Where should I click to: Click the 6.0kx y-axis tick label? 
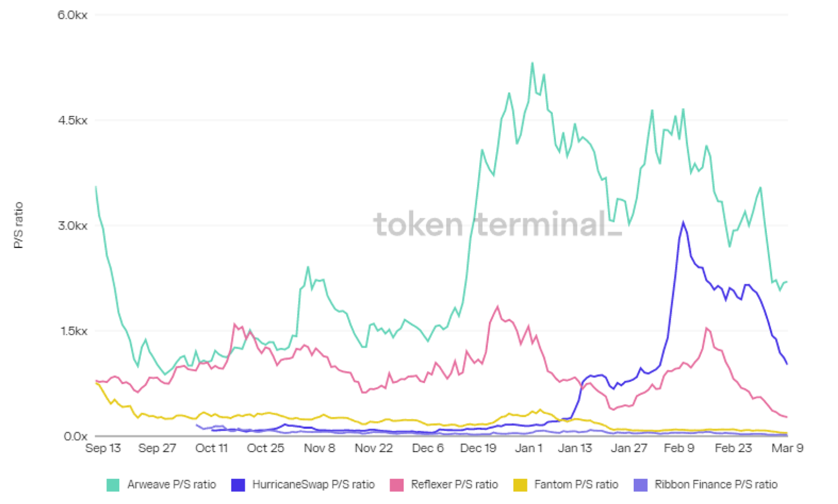click(x=72, y=15)
